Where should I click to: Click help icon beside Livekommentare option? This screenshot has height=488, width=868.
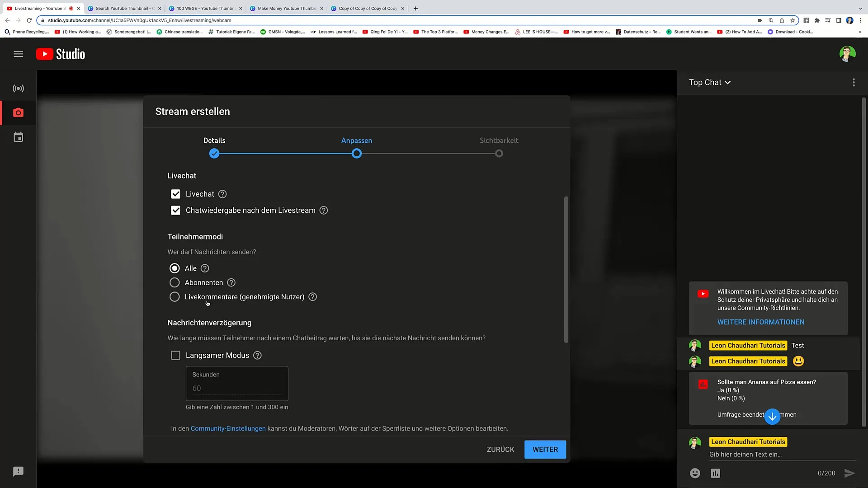point(312,297)
